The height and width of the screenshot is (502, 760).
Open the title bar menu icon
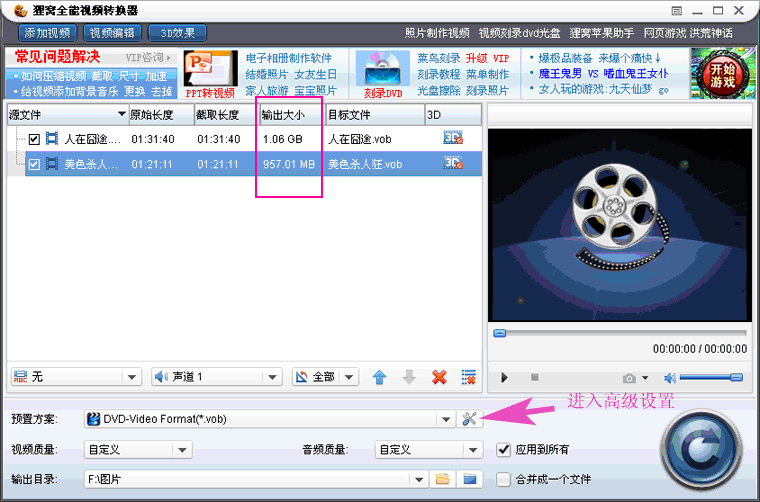click(677, 11)
